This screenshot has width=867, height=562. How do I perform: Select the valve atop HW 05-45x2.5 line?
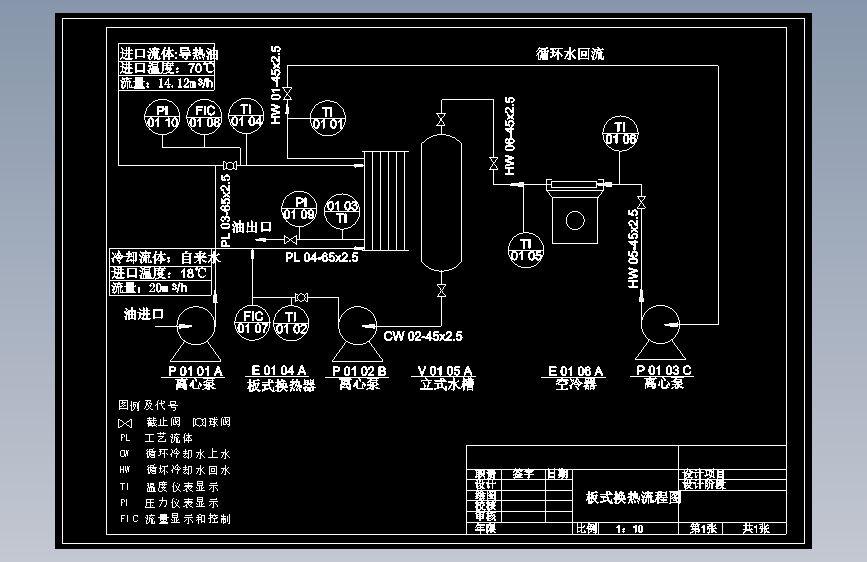point(641,202)
